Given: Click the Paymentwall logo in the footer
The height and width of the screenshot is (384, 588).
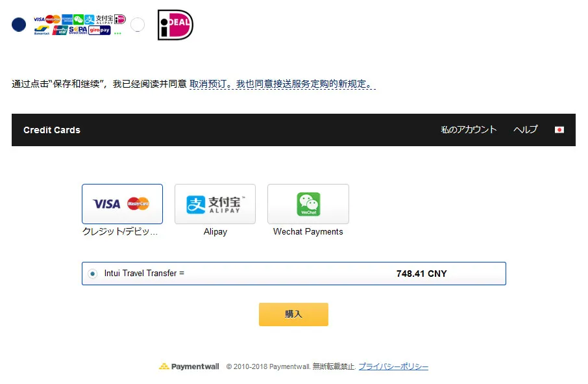Looking at the screenshot, I should (189, 366).
